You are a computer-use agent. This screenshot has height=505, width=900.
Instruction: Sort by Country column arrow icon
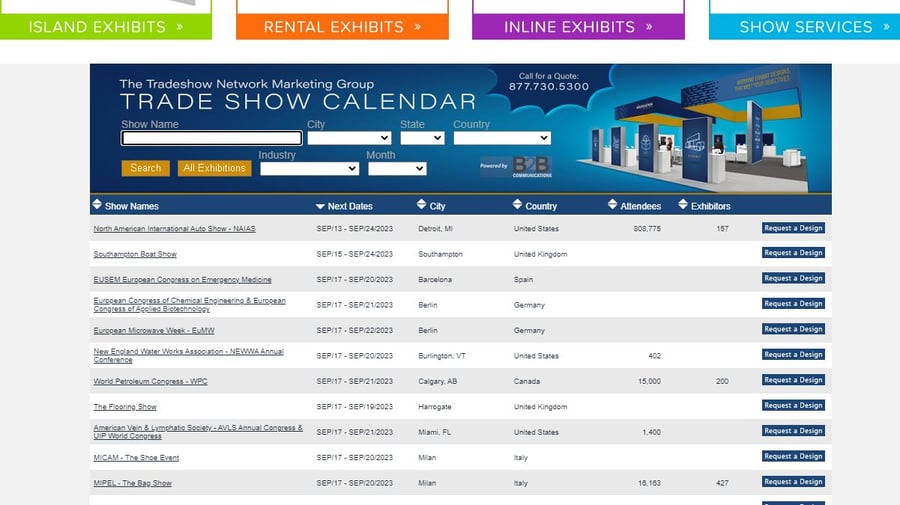pyautogui.click(x=517, y=204)
